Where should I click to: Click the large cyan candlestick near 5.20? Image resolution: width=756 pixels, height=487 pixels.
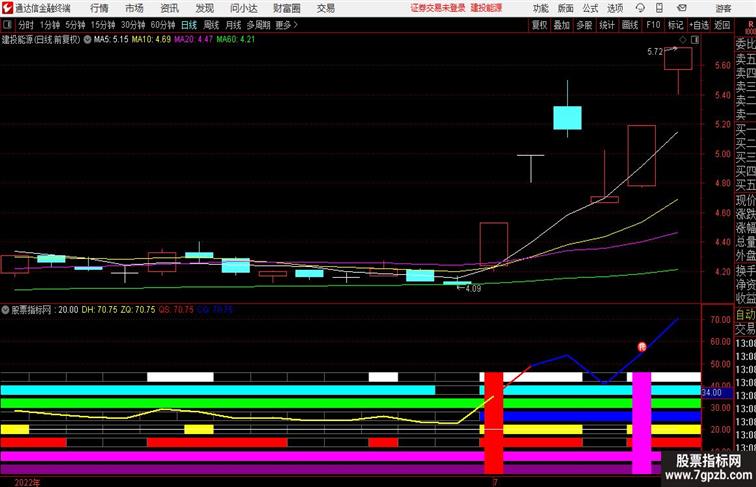tap(567, 118)
